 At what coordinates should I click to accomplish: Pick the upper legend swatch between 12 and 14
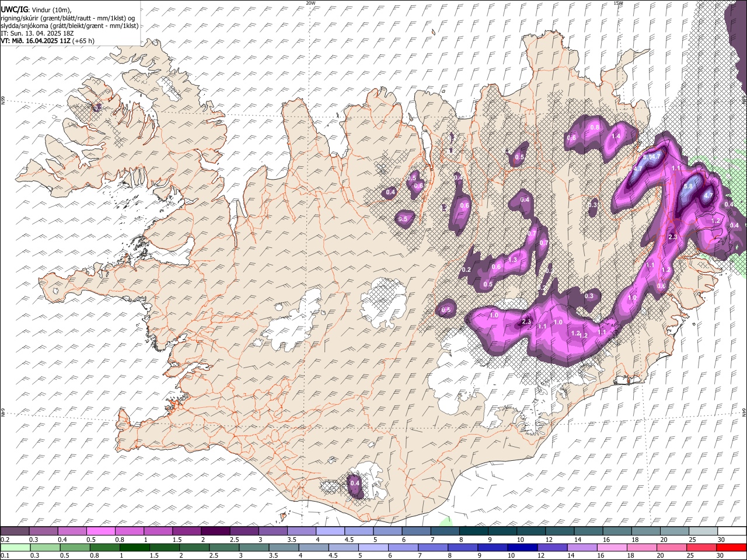coord(560,531)
